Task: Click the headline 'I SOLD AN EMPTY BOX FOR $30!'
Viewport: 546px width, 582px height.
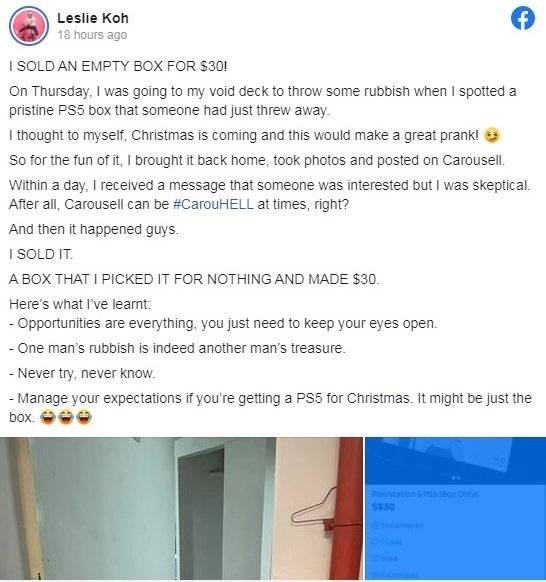Action: 118,66
